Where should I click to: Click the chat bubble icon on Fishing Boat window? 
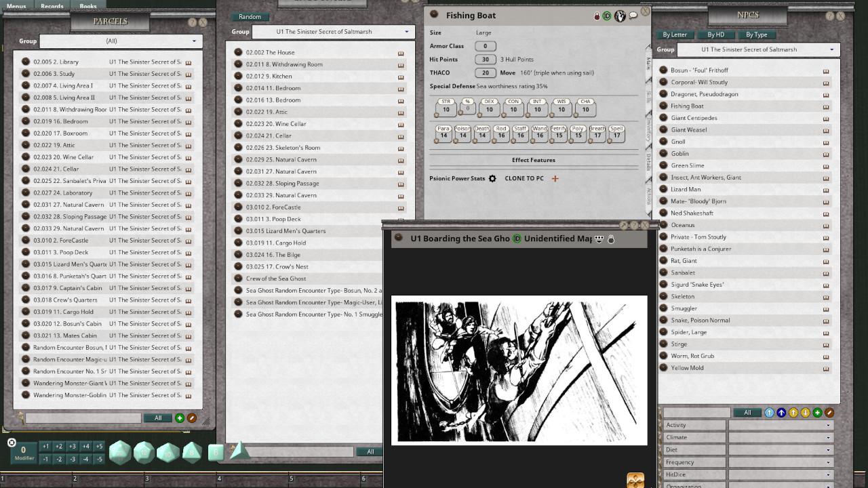[x=633, y=16]
